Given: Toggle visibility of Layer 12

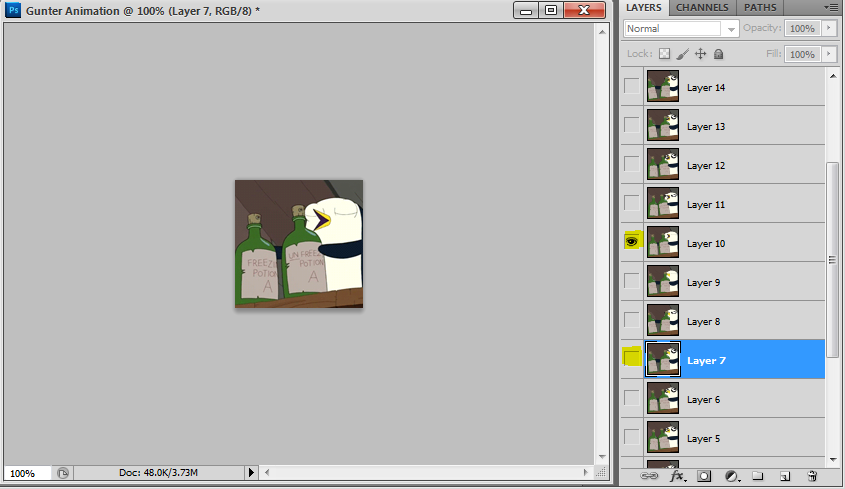Looking at the screenshot, I should 632,163.
